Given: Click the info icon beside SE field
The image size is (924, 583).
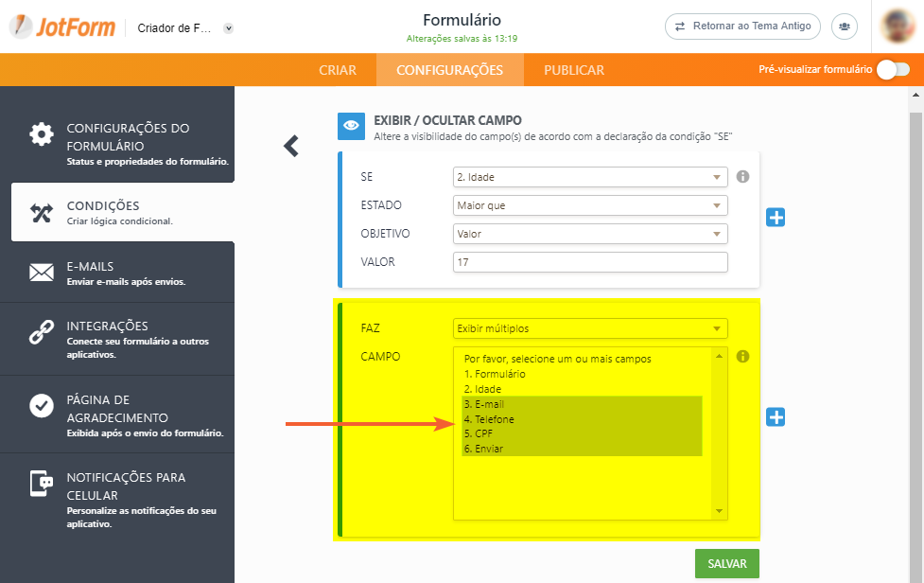Looking at the screenshot, I should click(x=742, y=177).
